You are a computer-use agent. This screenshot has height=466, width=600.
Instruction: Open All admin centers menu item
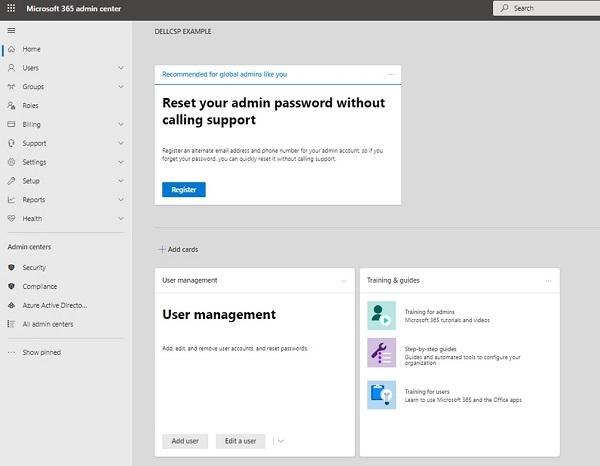pos(47,324)
